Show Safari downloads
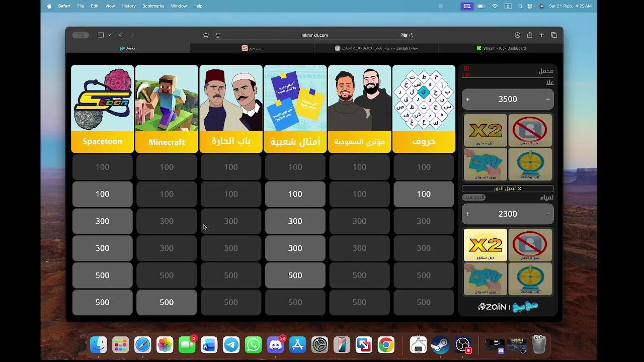Viewport: 644px width, 362px height. coord(517,35)
